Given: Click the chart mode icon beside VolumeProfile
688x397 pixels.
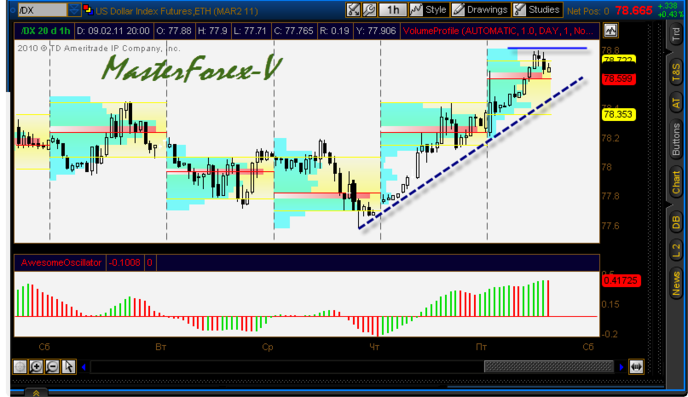Looking at the screenshot, I should coord(610,31).
